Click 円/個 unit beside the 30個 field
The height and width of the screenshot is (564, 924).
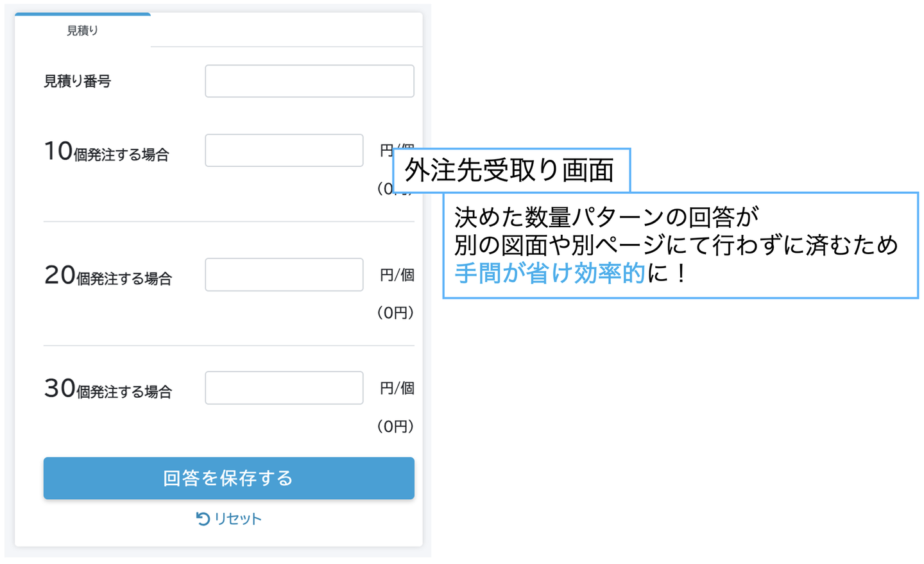(x=397, y=388)
